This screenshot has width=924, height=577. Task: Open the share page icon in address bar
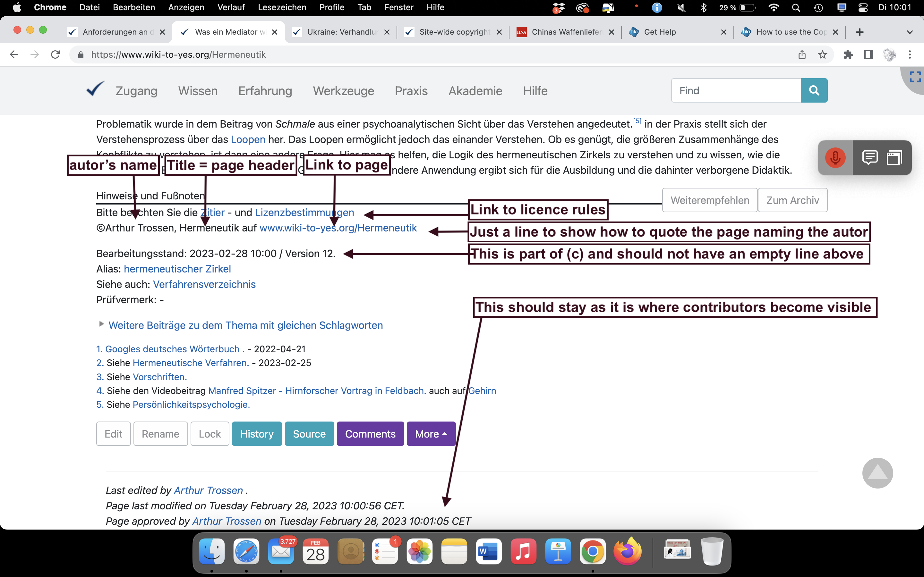(x=802, y=54)
